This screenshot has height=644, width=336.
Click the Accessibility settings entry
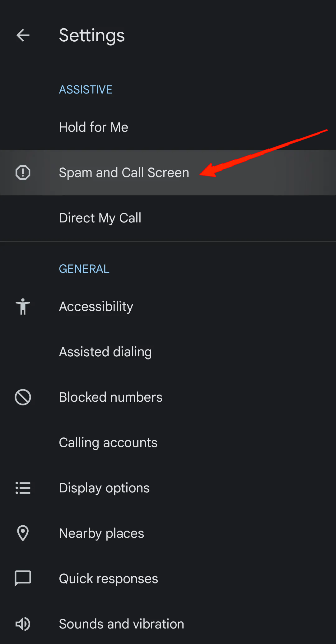click(96, 306)
